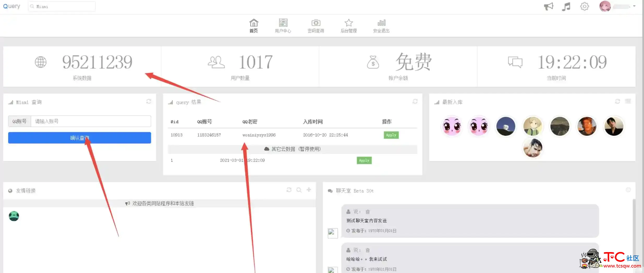Click the money bag icon beside 账户余额
This screenshot has width=644, height=273.
pyautogui.click(x=373, y=62)
